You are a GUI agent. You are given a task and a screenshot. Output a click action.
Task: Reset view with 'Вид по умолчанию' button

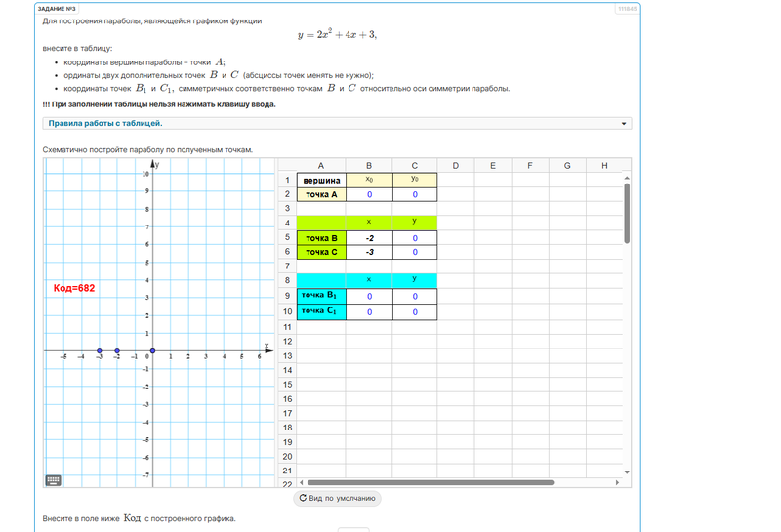coord(337,498)
